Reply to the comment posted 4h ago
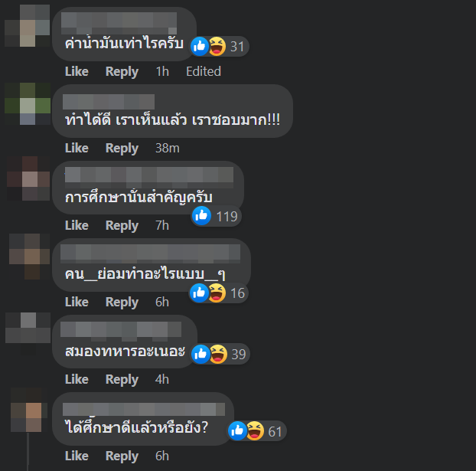This screenshot has height=471, width=476. pyautogui.click(x=122, y=380)
